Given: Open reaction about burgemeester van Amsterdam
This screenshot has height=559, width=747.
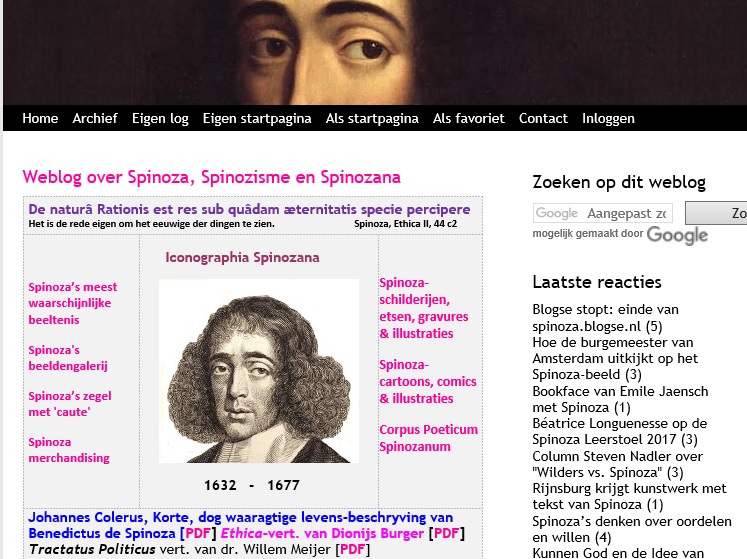Looking at the screenshot, I should 615,358.
